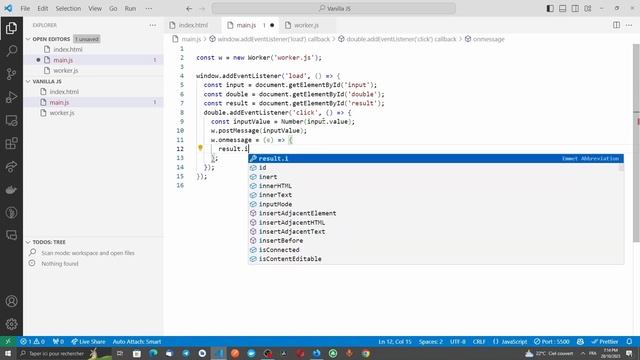640x360 pixels.
Task: Open the Go menu
Action: [x=113, y=9]
